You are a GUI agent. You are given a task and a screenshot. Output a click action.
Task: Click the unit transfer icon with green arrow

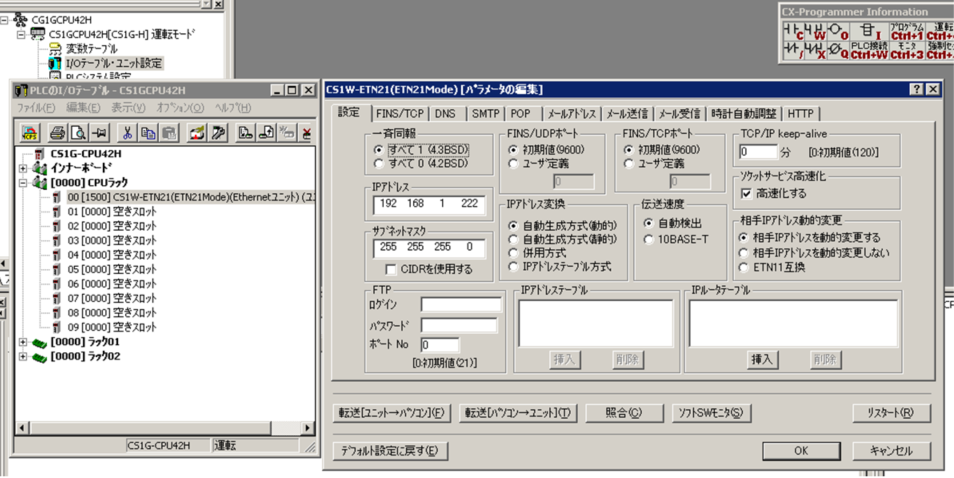pyautogui.click(x=197, y=133)
